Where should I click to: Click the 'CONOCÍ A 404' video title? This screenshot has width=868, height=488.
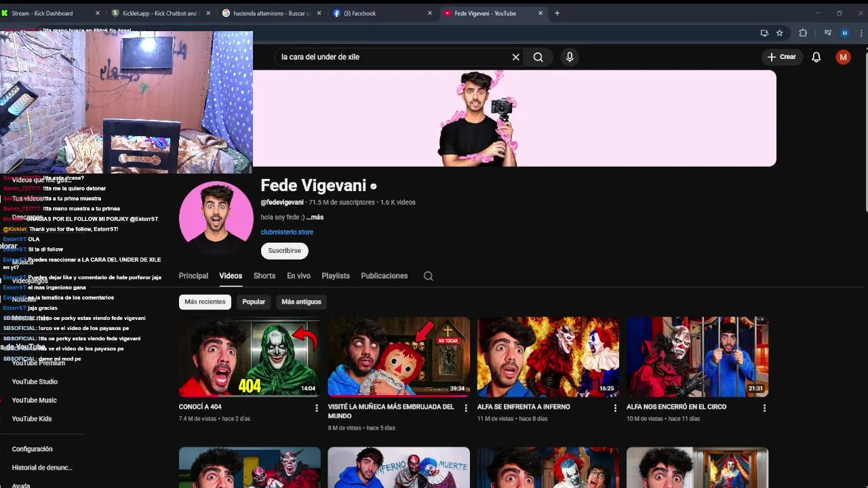(x=200, y=407)
